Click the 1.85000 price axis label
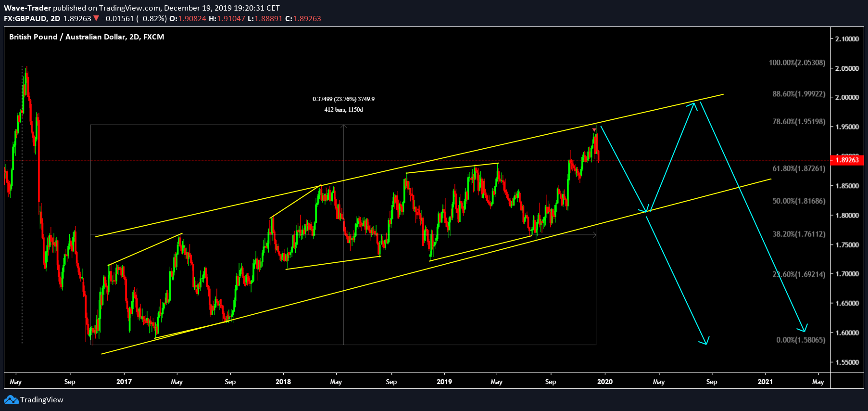This screenshot has height=411, width=868. tap(847, 186)
